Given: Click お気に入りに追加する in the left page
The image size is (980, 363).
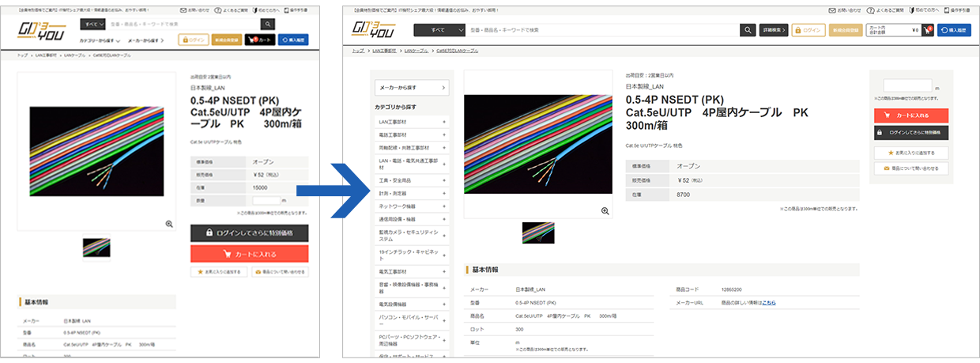Looking at the screenshot, I should click(x=219, y=271).
